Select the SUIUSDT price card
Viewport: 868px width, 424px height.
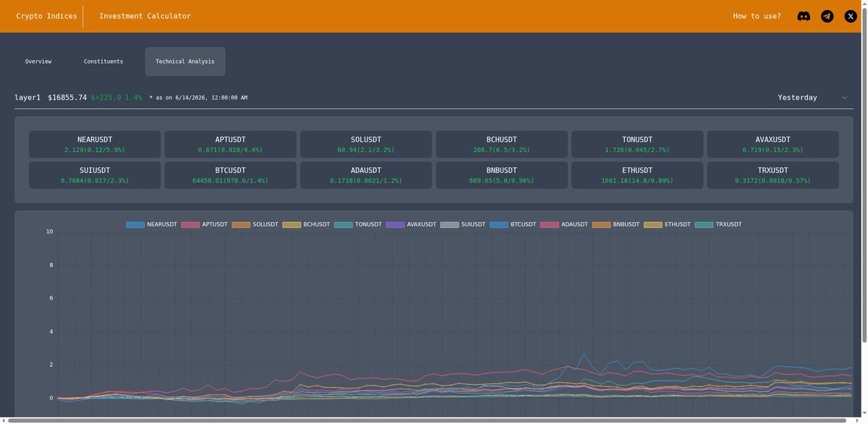[x=95, y=175]
